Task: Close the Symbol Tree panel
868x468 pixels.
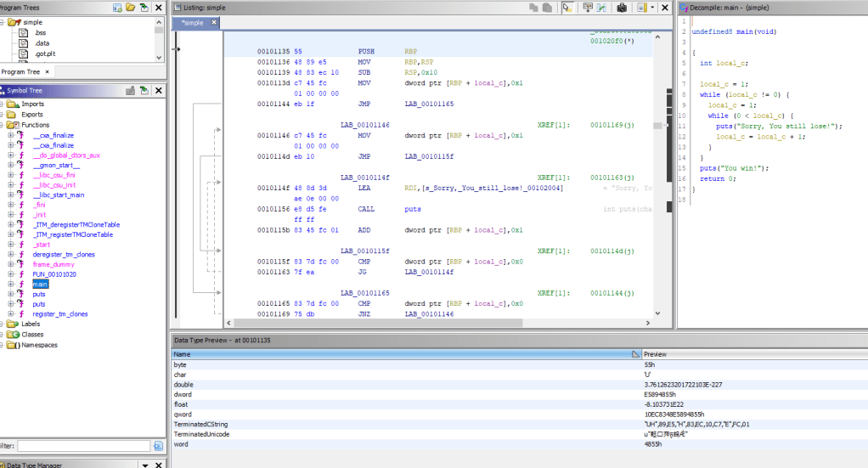Action: click(160, 90)
